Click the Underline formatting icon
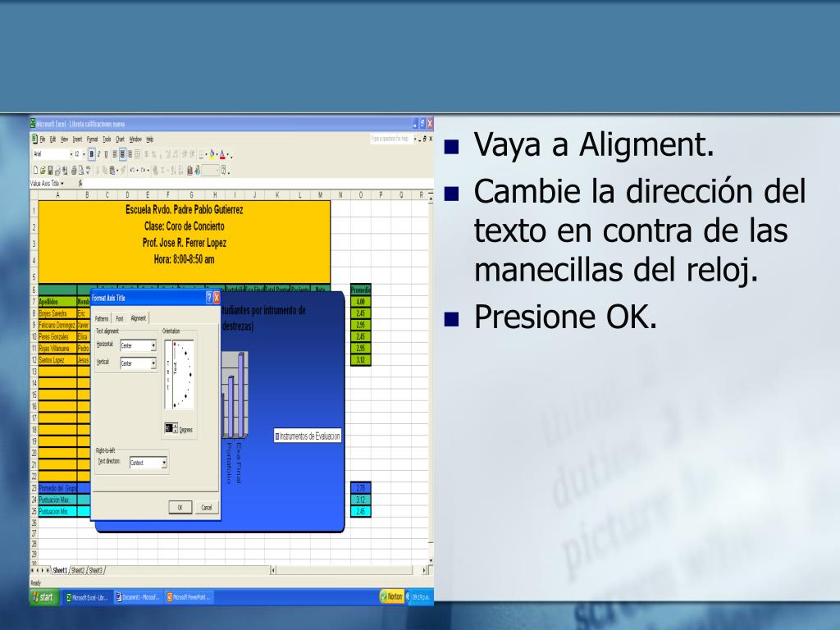840x630 pixels. pos(106,154)
